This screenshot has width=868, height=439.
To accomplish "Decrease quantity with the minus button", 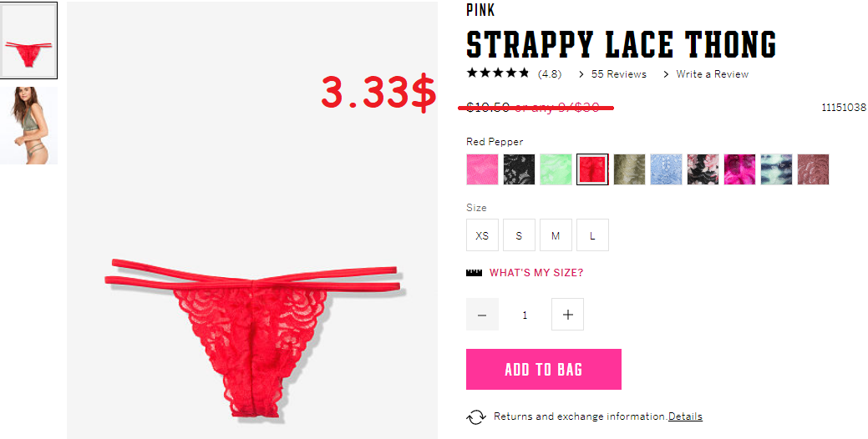I will click(x=482, y=315).
